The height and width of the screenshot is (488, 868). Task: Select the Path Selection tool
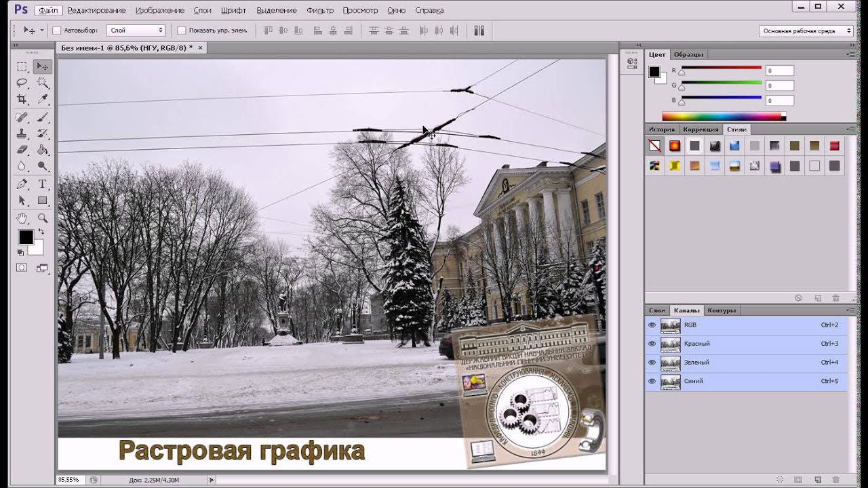(22, 201)
